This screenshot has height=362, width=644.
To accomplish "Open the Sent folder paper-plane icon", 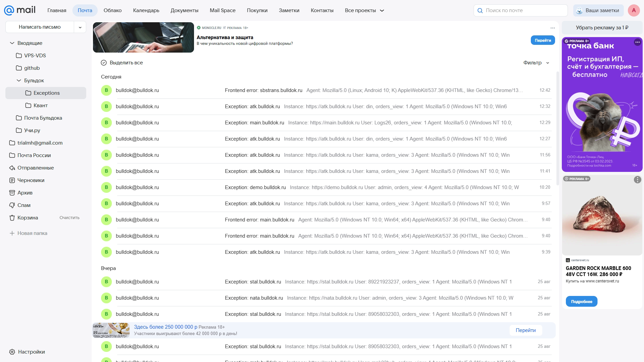I will 12,168.
